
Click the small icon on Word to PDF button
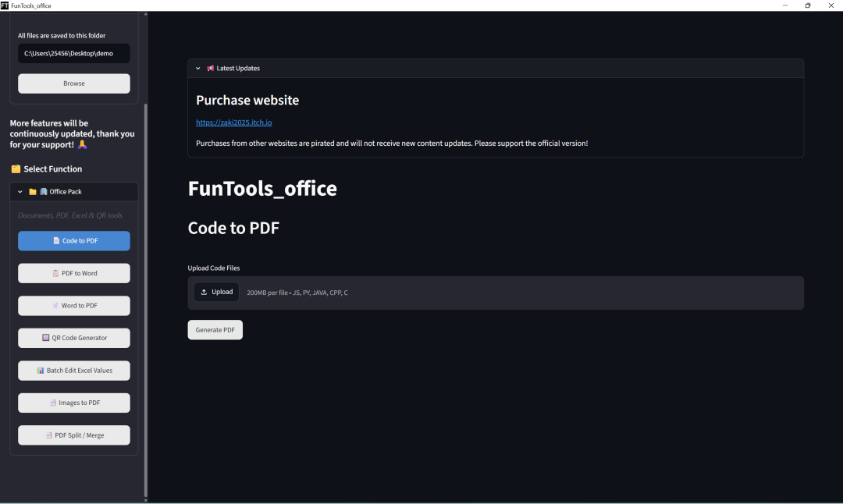click(x=55, y=306)
